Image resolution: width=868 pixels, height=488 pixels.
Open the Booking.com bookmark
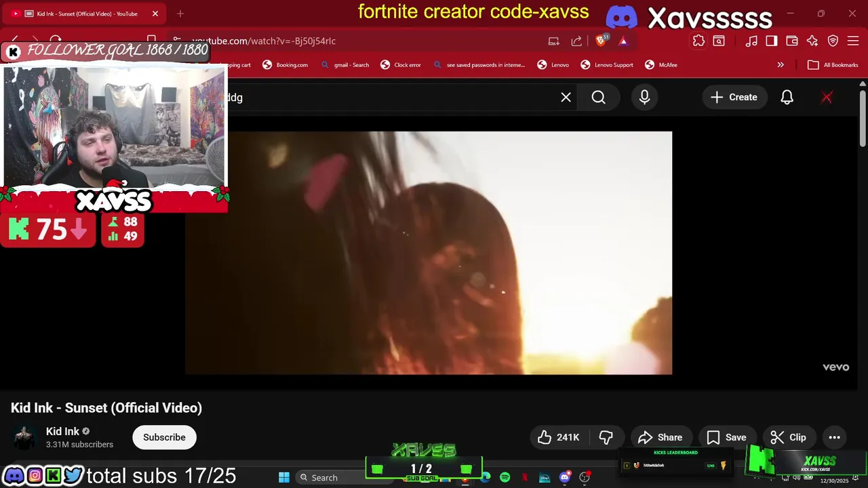coord(285,65)
